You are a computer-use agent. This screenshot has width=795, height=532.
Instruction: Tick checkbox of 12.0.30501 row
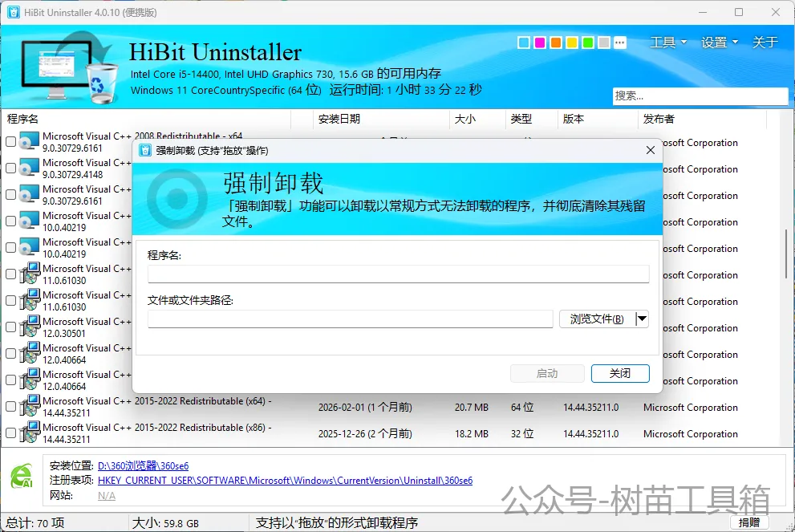point(10,327)
